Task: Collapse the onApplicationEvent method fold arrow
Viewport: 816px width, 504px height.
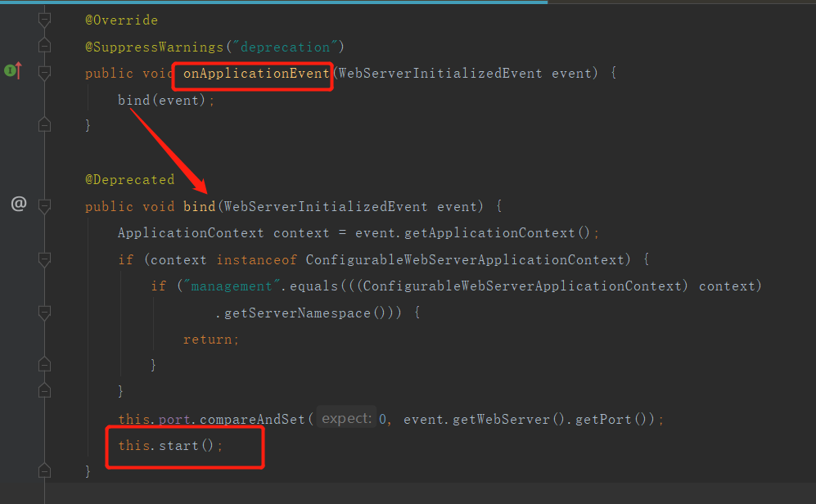Action: tap(44, 73)
